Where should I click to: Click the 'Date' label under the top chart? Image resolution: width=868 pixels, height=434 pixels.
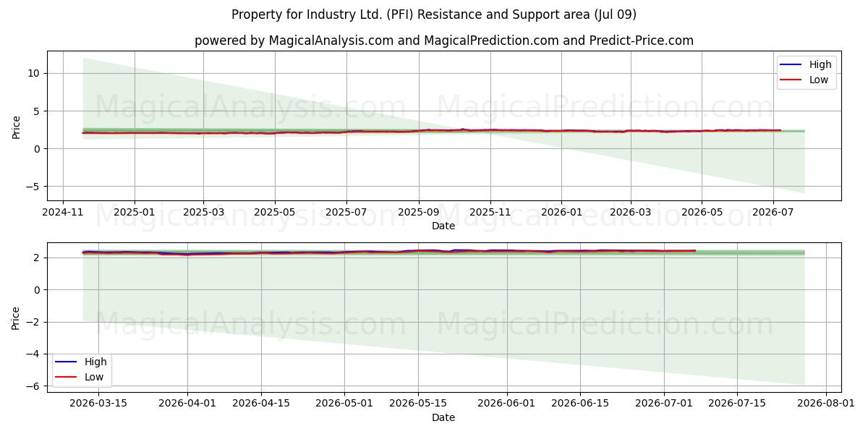click(x=443, y=226)
